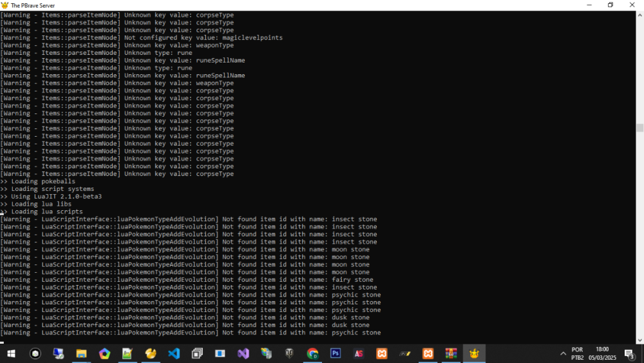Click the console scrollbar down arrow

pos(639,340)
